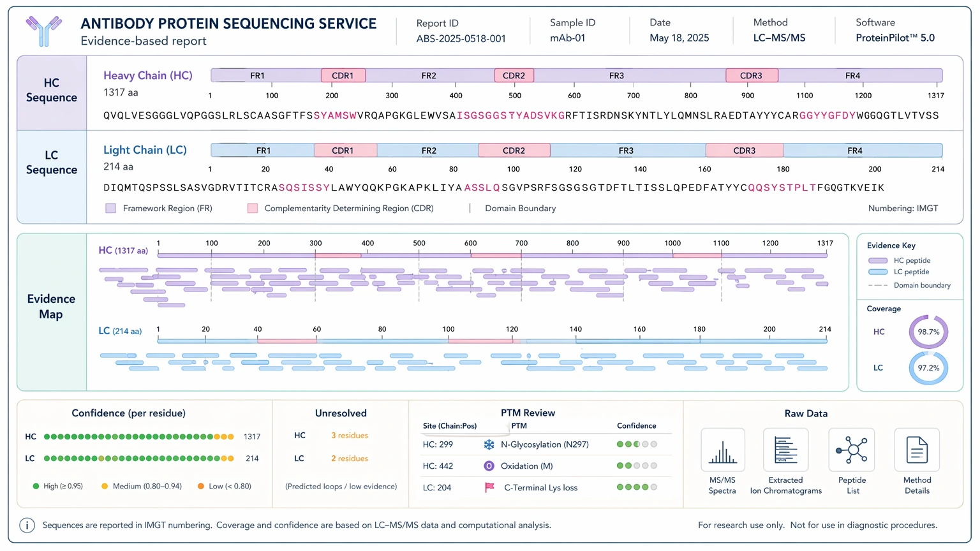Click the date 'May 18, 2025'
Viewport: 980px width, 551px height.
[x=679, y=38]
